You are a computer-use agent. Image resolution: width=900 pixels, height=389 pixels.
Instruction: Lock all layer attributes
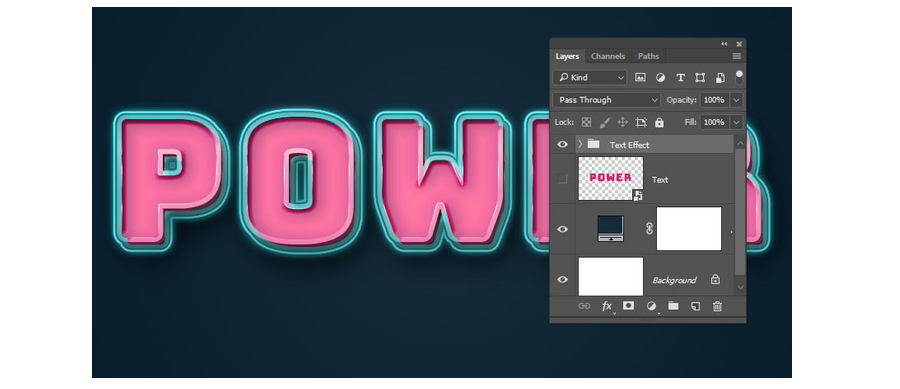[x=659, y=122]
